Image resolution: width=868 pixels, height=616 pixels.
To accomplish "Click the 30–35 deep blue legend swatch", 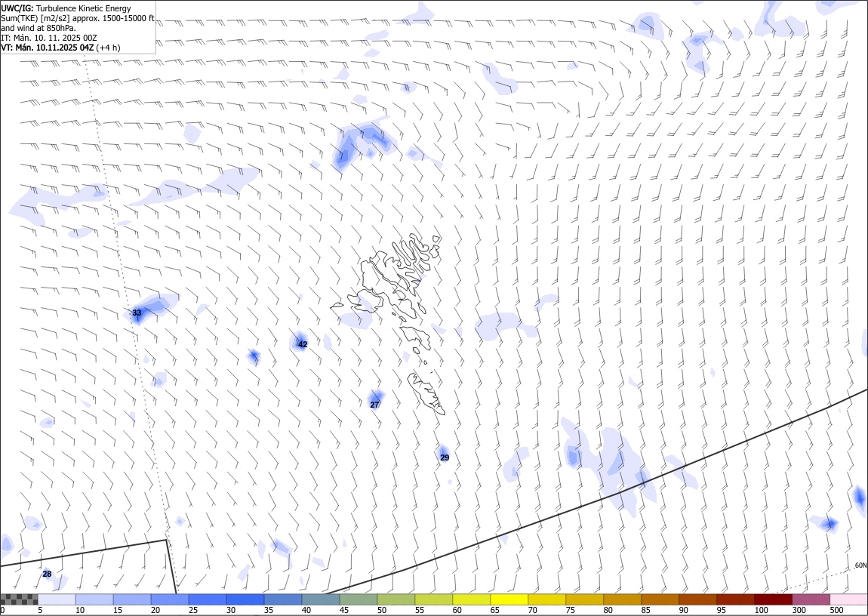I will click(245, 599).
